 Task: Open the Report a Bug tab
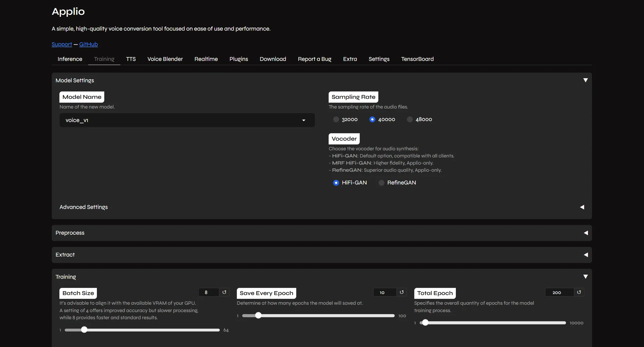pyautogui.click(x=315, y=59)
